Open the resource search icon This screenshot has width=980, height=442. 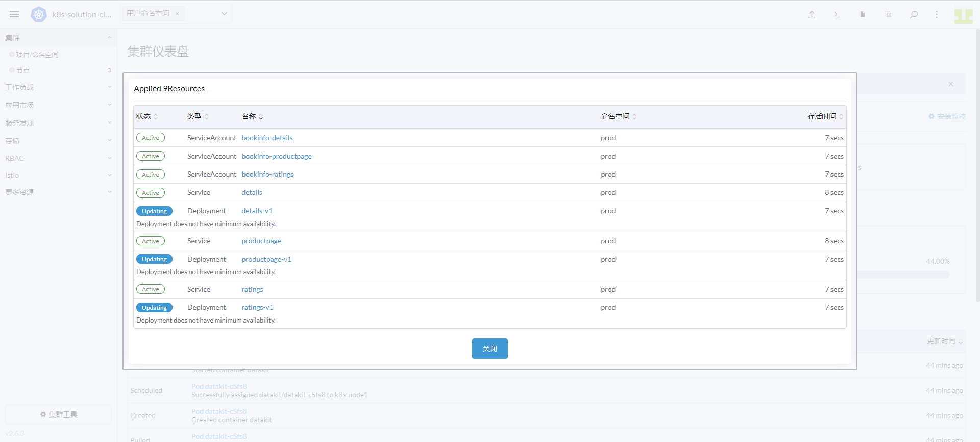[x=914, y=14]
